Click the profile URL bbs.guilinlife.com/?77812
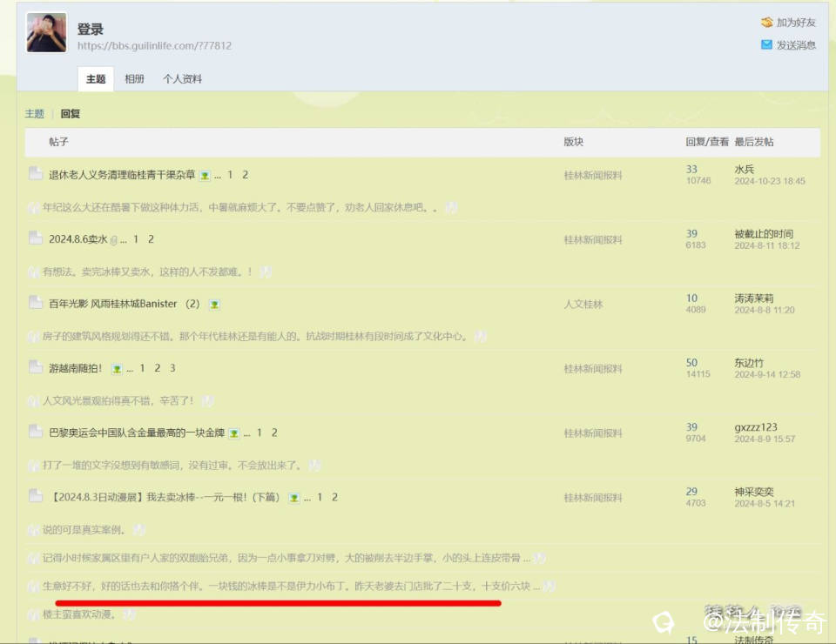836x644 pixels. click(x=154, y=46)
